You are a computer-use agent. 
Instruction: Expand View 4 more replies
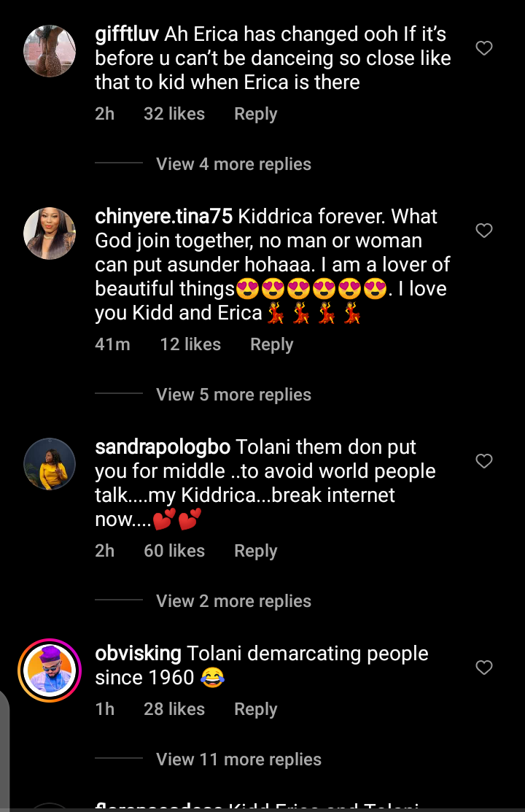pyautogui.click(x=233, y=164)
